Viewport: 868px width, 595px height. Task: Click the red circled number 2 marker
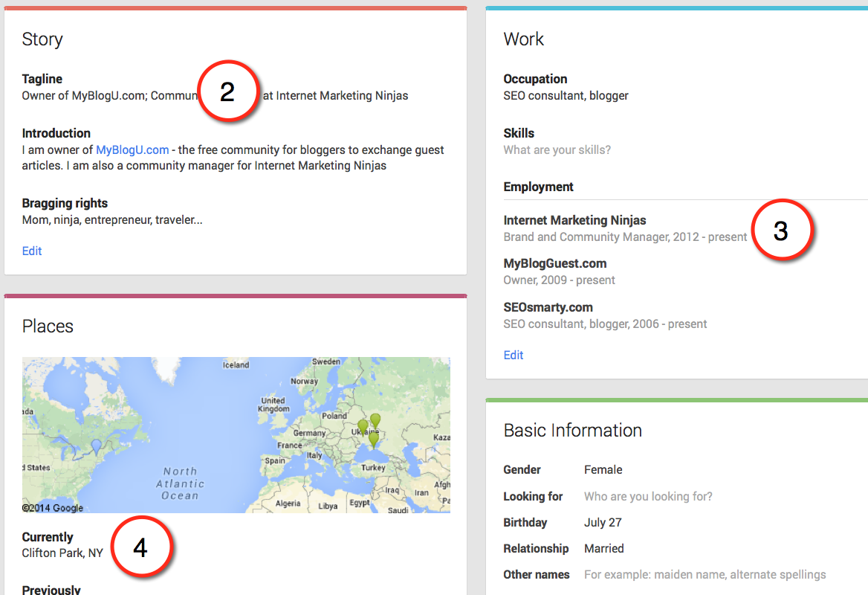(x=228, y=91)
